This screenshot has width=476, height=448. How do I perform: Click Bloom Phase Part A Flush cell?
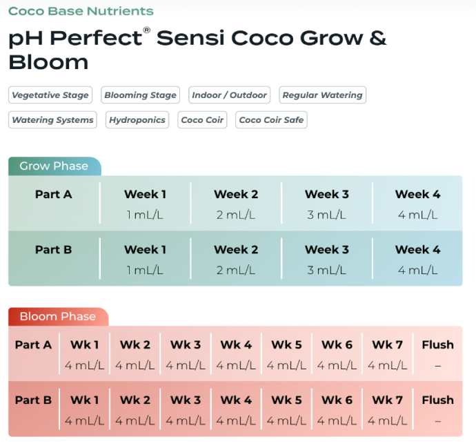click(x=437, y=354)
